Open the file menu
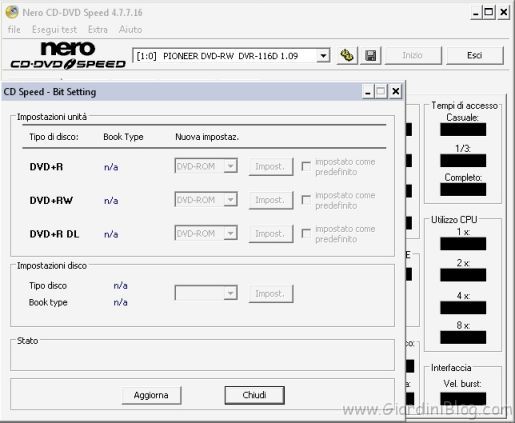The image size is (515, 423). coord(14,29)
